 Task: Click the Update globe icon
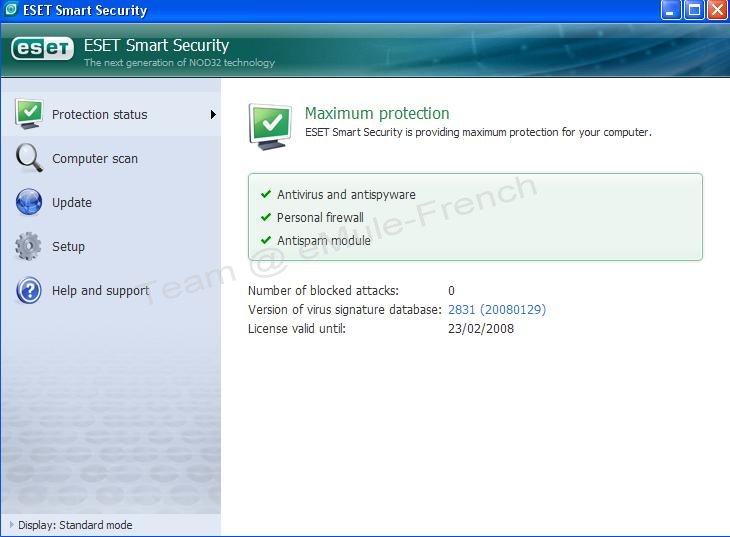point(29,202)
